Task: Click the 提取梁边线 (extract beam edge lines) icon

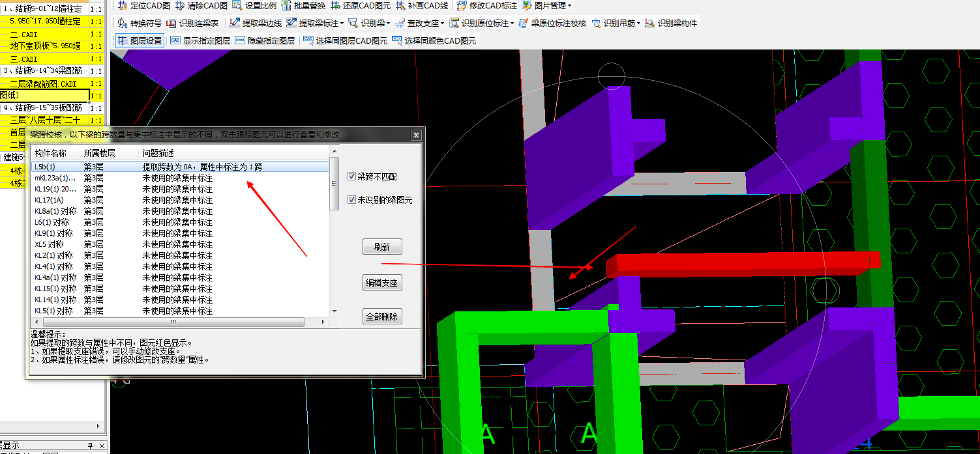Action: coord(235,23)
